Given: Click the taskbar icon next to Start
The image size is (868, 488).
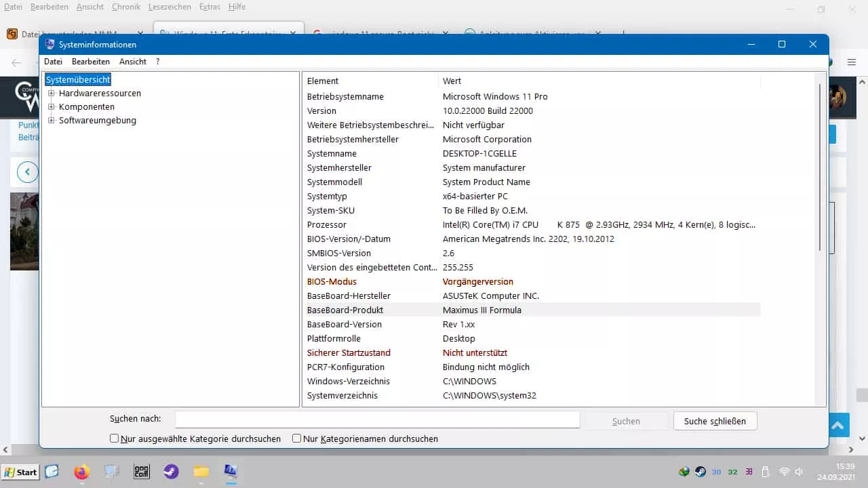Looking at the screenshot, I should tap(52, 472).
